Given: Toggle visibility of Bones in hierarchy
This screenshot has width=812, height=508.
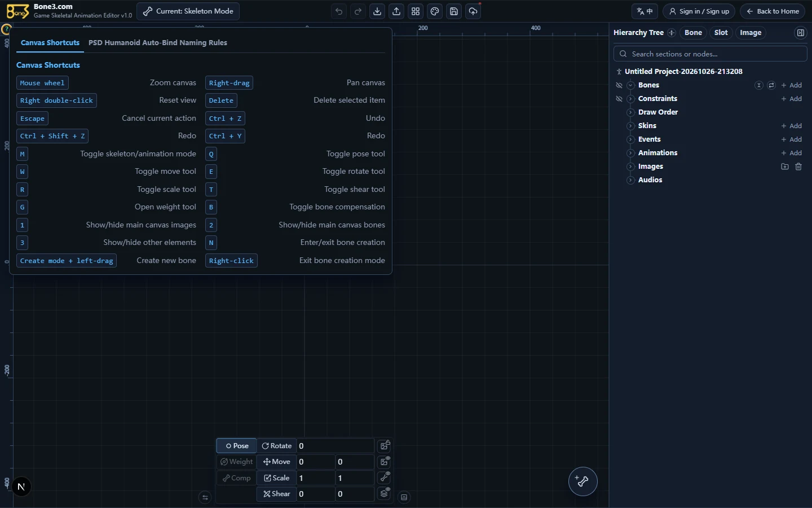Looking at the screenshot, I should click(x=619, y=85).
